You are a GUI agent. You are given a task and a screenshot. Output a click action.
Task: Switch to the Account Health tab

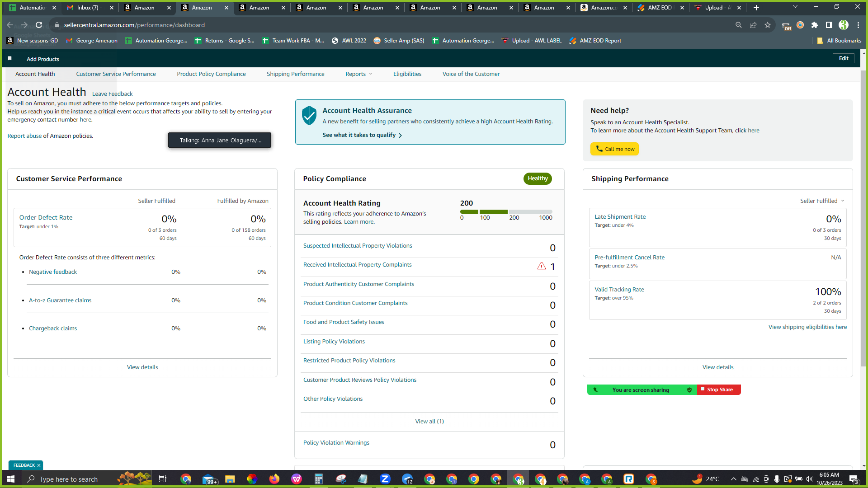pos(35,74)
